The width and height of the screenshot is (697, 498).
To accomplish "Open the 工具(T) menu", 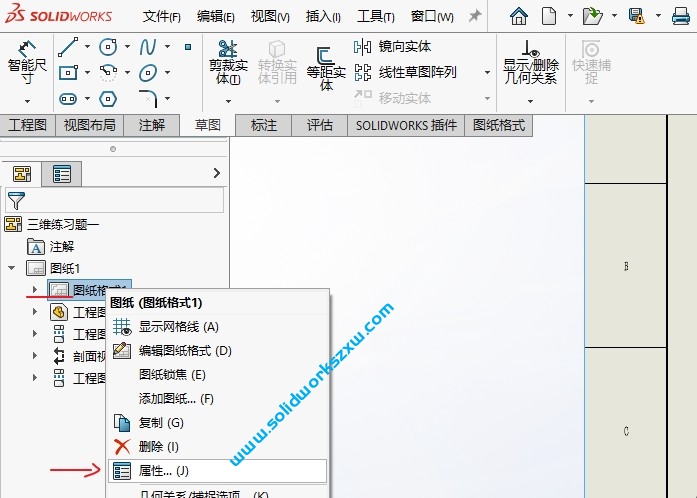I will [376, 16].
